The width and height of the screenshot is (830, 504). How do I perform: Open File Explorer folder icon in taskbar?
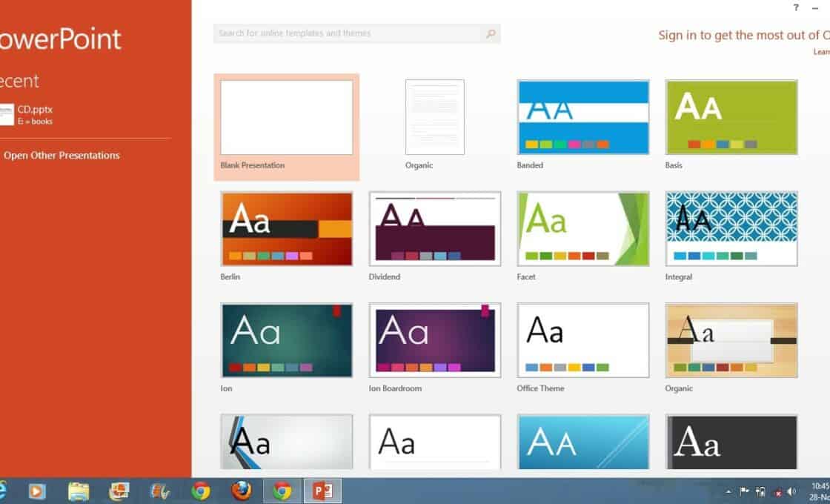tap(79, 491)
